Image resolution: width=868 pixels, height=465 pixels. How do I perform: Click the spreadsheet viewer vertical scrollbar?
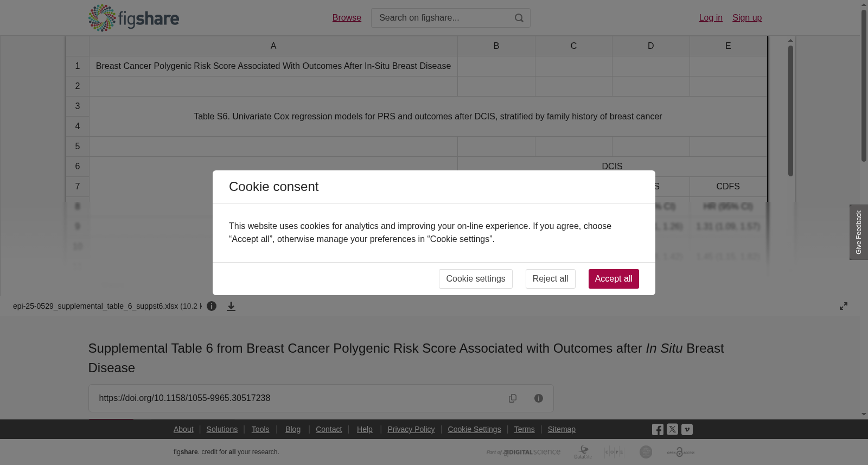point(791,111)
